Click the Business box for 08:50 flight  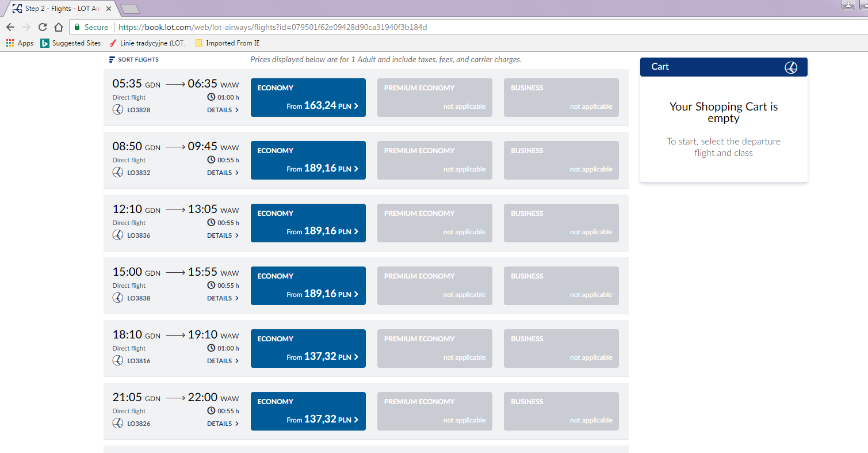(561, 160)
